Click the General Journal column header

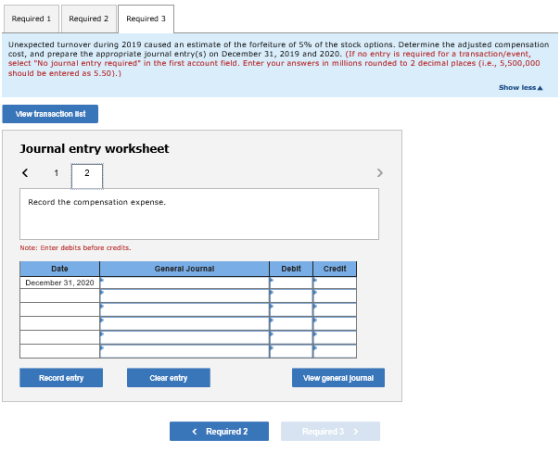point(184,269)
